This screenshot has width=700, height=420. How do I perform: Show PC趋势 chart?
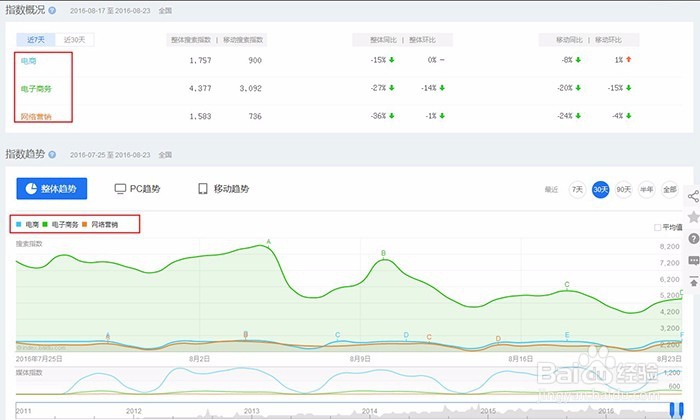click(138, 189)
